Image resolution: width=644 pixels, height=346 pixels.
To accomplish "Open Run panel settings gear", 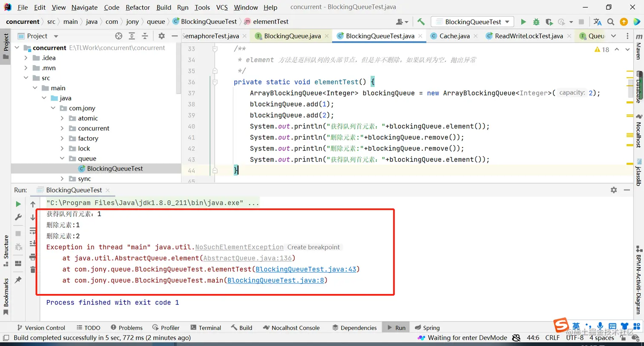I will (x=614, y=190).
